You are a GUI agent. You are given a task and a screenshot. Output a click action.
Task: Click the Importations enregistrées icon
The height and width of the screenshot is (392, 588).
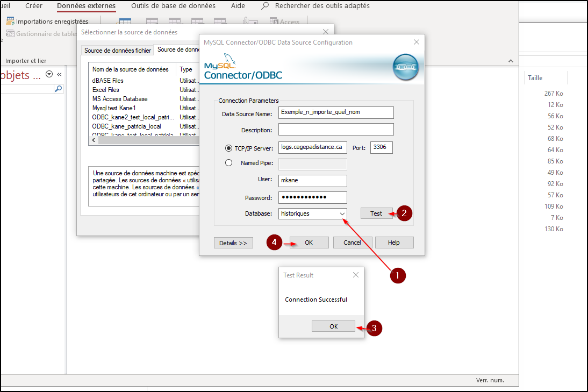click(10, 22)
